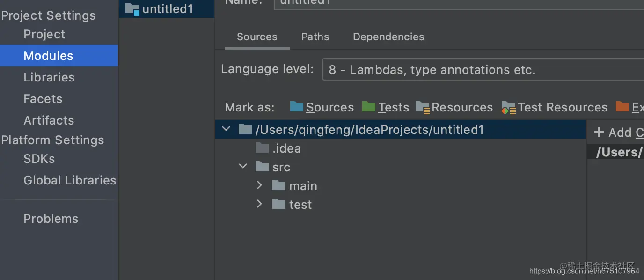Click the Add Content Root plus icon
Viewport: 644px width, 280px height.
tap(599, 133)
